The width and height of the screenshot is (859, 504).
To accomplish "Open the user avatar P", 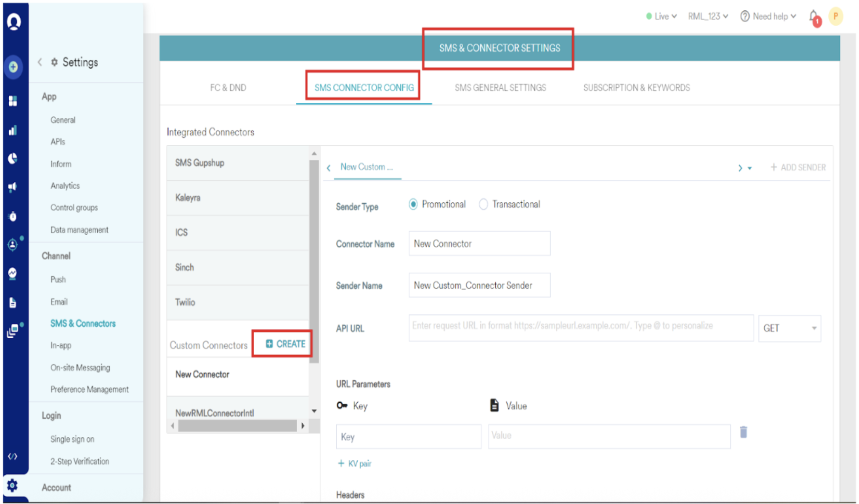I will point(835,16).
